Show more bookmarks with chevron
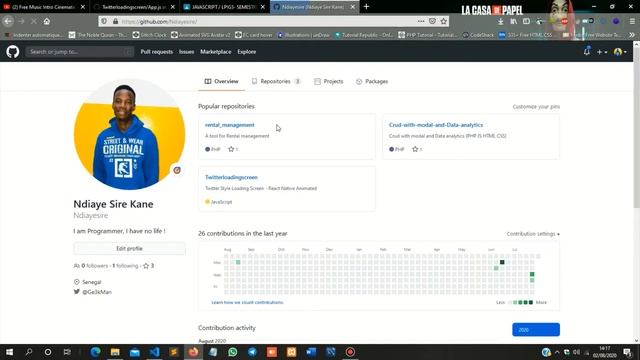 click(632, 35)
